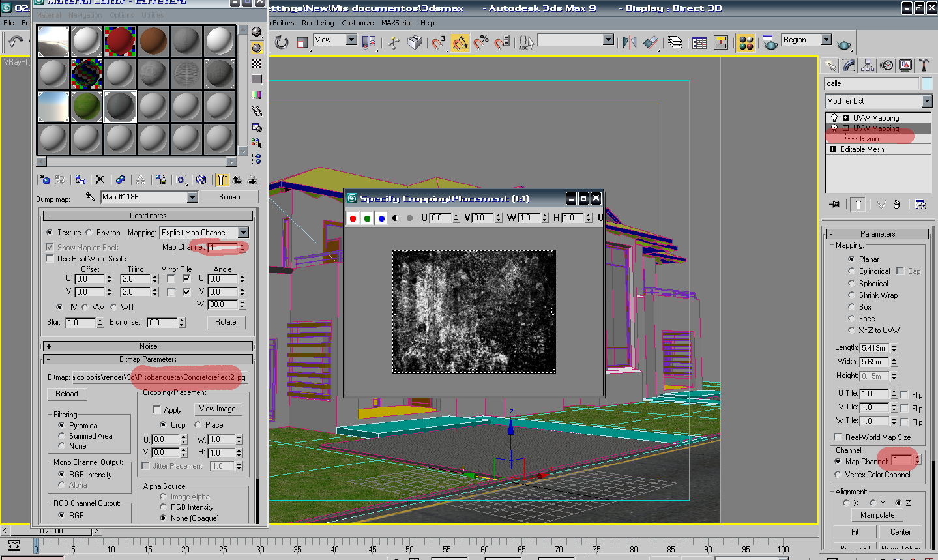Open the Material Editor toolbar icon
The width and height of the screenshot is (938, 560).
click(746, 42)
